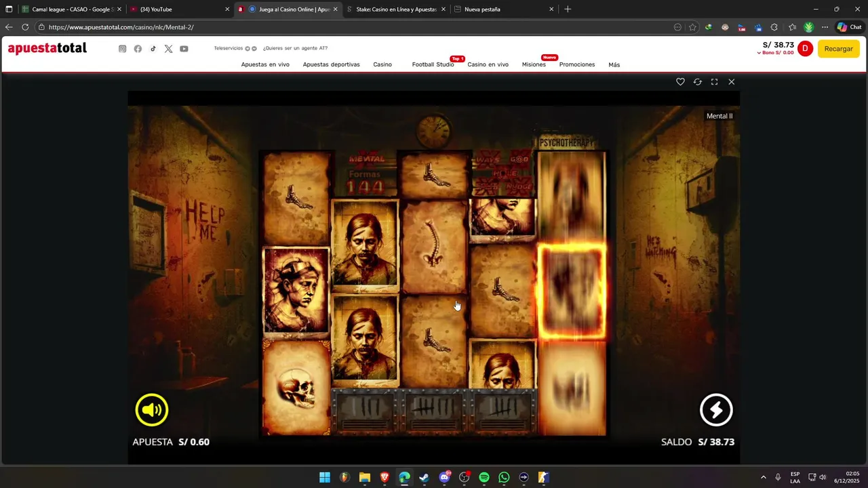This screenshot has width=868, height=488.
Task: Open the red D user profile avatar
Action: (x=805, y=49)
